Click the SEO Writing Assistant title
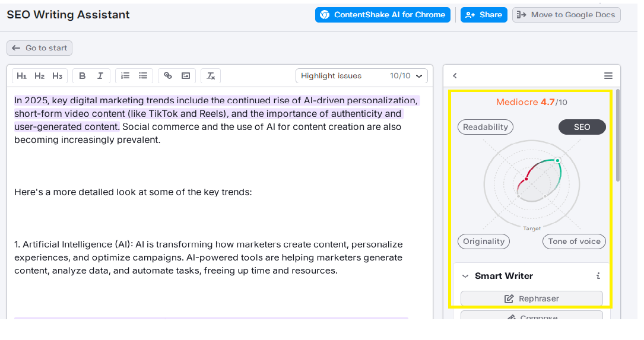Viewport: 644px width, 340px height. tap(68, 15)
